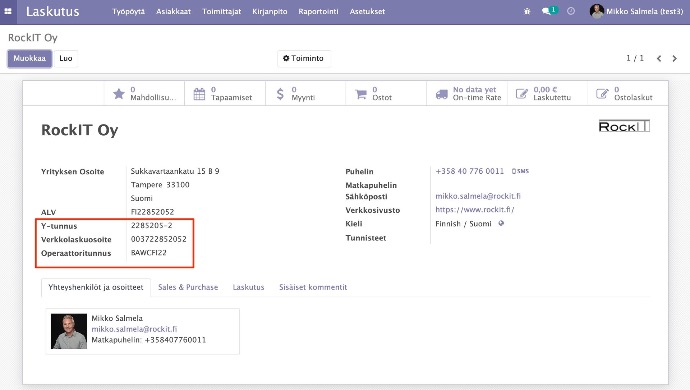Click the ALV value FI22852052
Image resolution: width=690 pixels, height=390 pixels.
[x=152, y=212]
